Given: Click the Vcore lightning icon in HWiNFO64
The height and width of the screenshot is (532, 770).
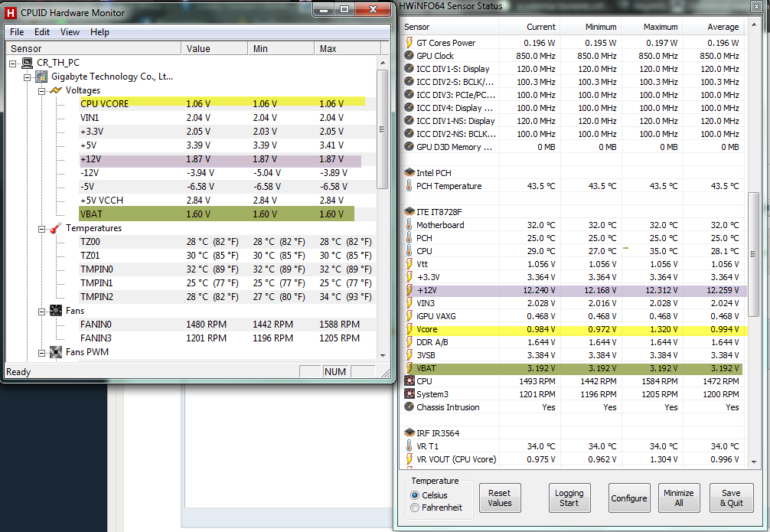Looking at the screenshot, I should [x=409, y=329].
